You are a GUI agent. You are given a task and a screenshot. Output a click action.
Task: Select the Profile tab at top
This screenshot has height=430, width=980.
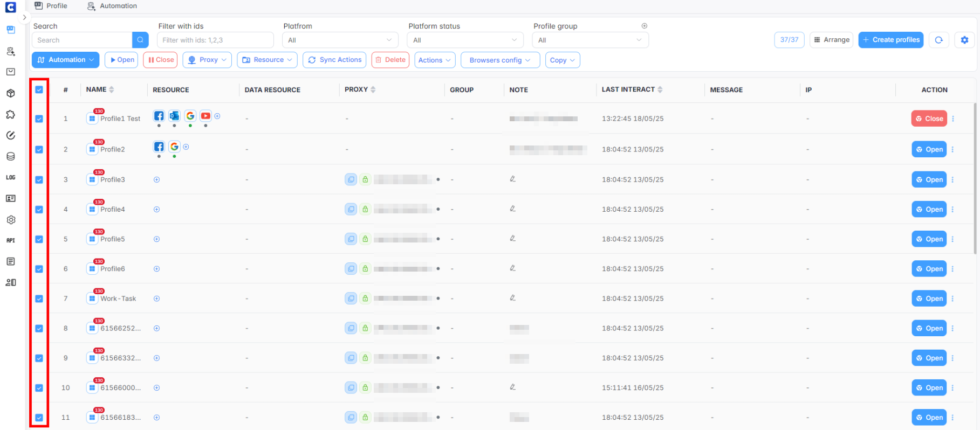[51, 6]
